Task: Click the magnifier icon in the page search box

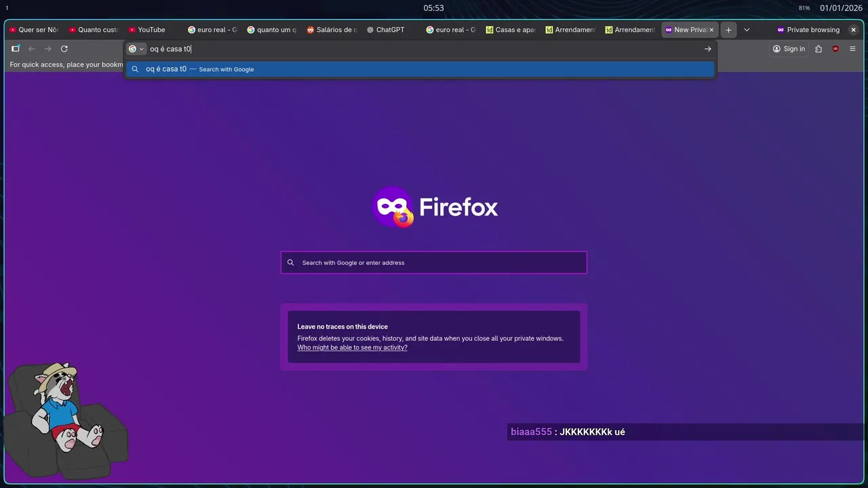Action: click(291, 262)
